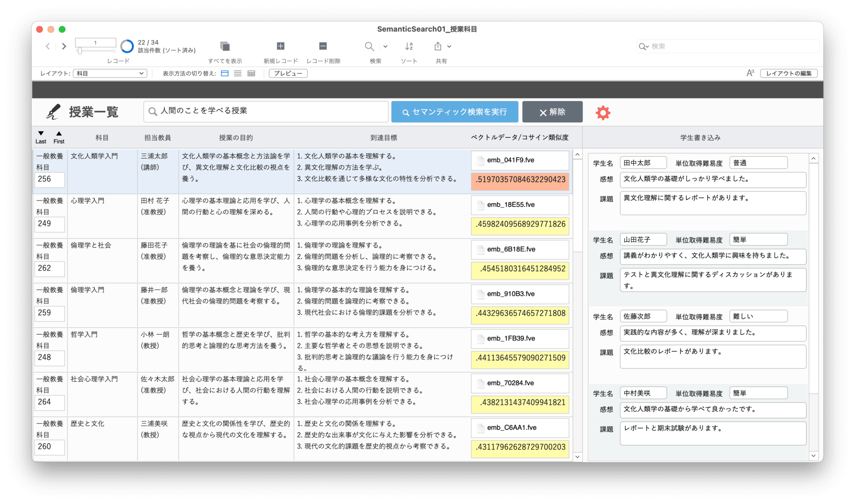This screenshot has width=855, height=504.
Task: Run セマンティック検索を実行 semantic search
Action: coord(455,111)
